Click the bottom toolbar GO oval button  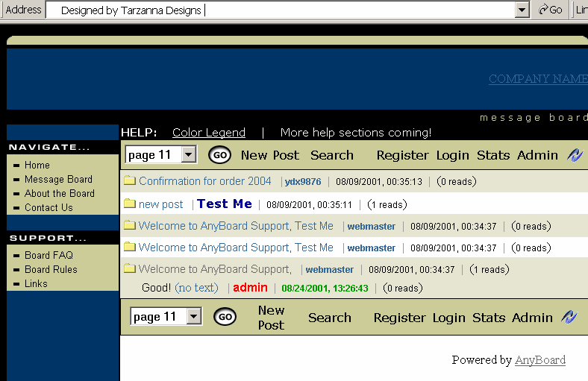[x=225, y=317]
